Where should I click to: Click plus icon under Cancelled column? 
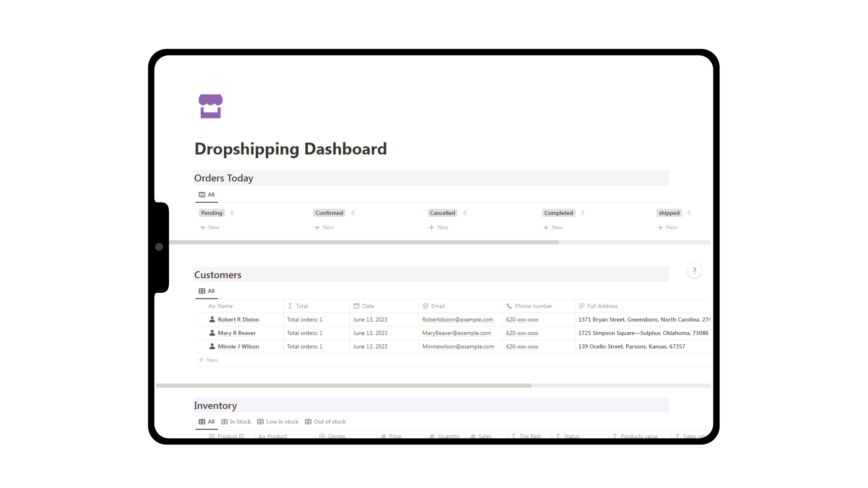point(431,228)
